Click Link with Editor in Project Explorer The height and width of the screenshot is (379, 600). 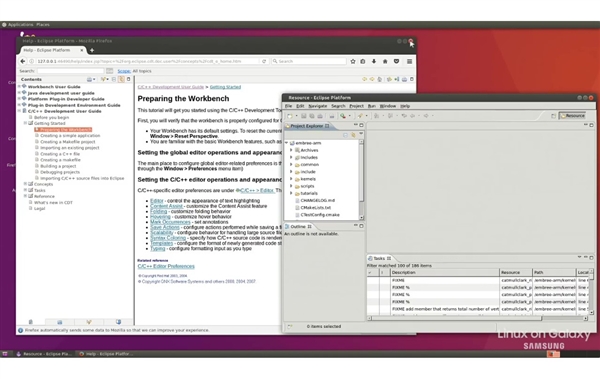pos(353,135)
